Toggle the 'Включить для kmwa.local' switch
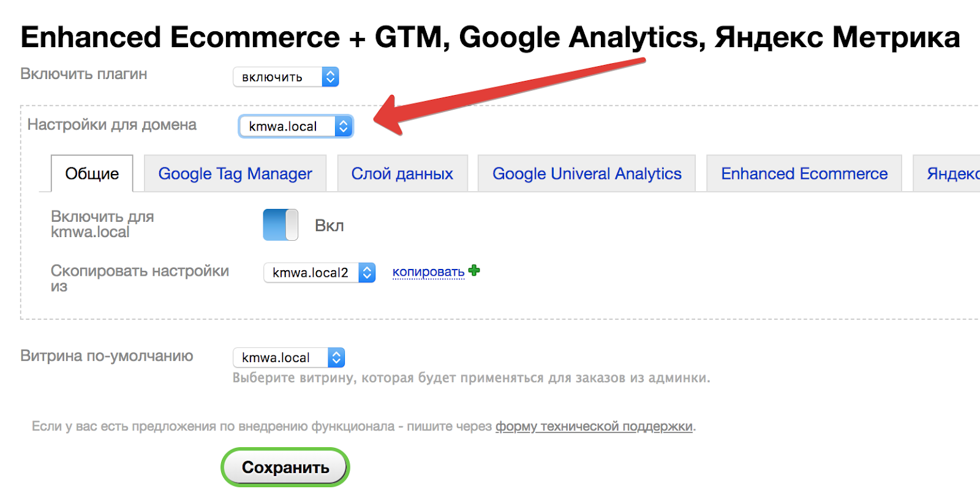The height and width of the screenshot is (492, 980). pyautogui.click(x=281, y=225)
